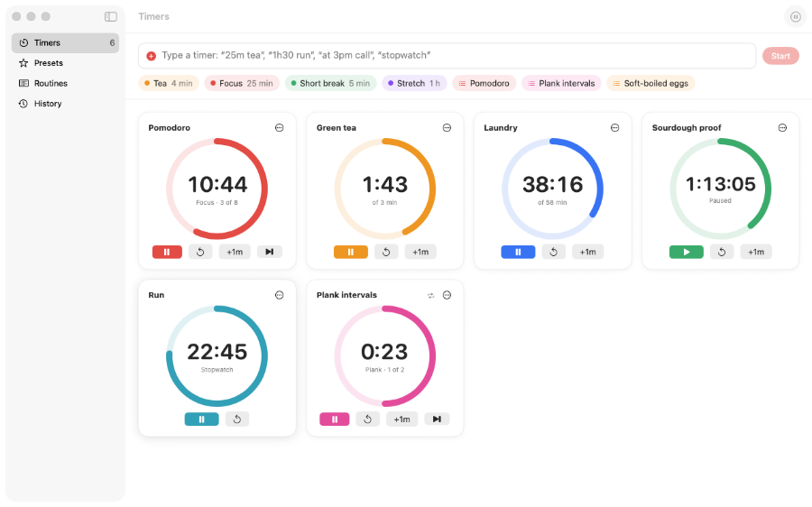Open Laundry card more options menu
The width and height of the screenshot is (812, 507).
coord(614,128)
